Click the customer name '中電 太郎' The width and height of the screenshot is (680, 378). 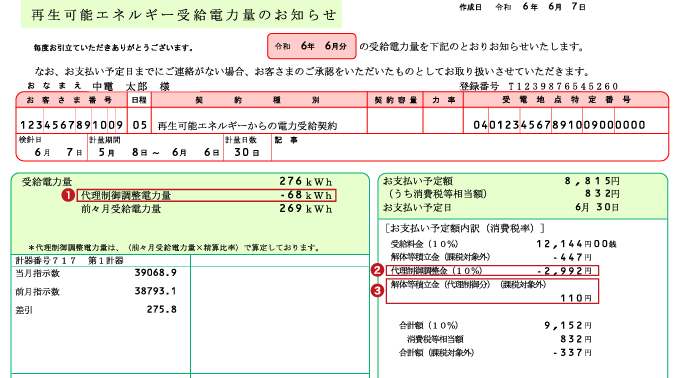point(120,87)
